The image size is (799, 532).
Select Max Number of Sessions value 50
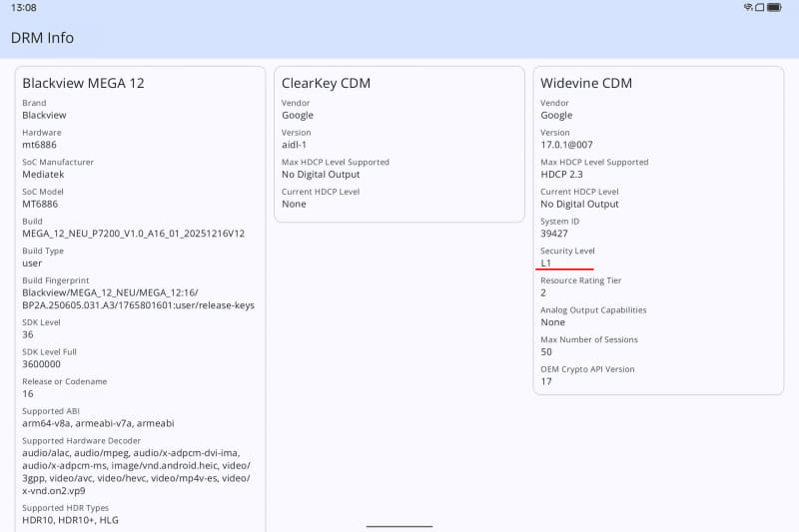tap(546, 351)
